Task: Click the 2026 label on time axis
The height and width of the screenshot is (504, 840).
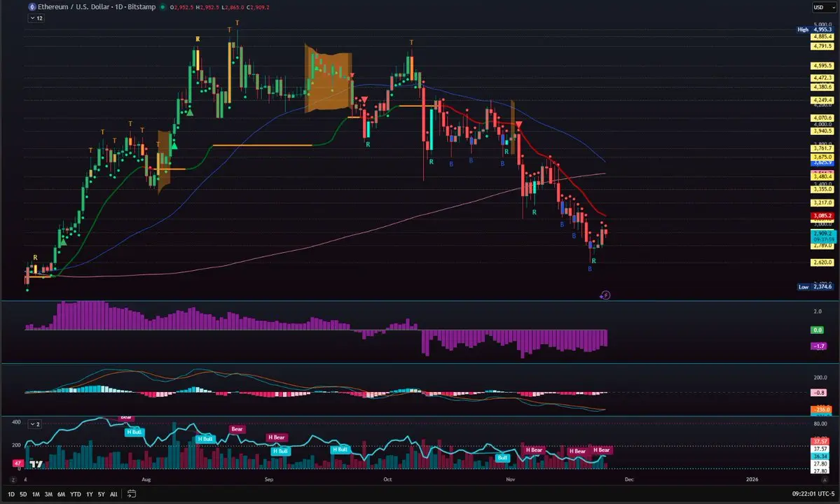Action: (752, 479)
